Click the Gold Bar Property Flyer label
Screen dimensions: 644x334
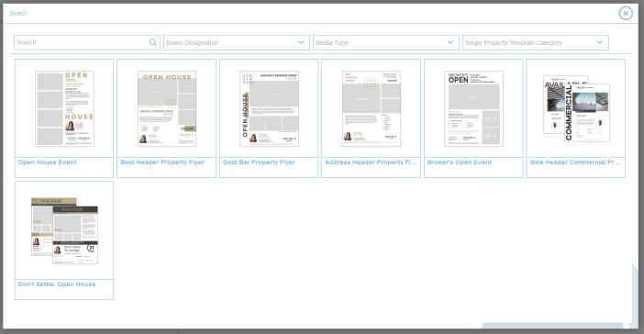(259, 162)
